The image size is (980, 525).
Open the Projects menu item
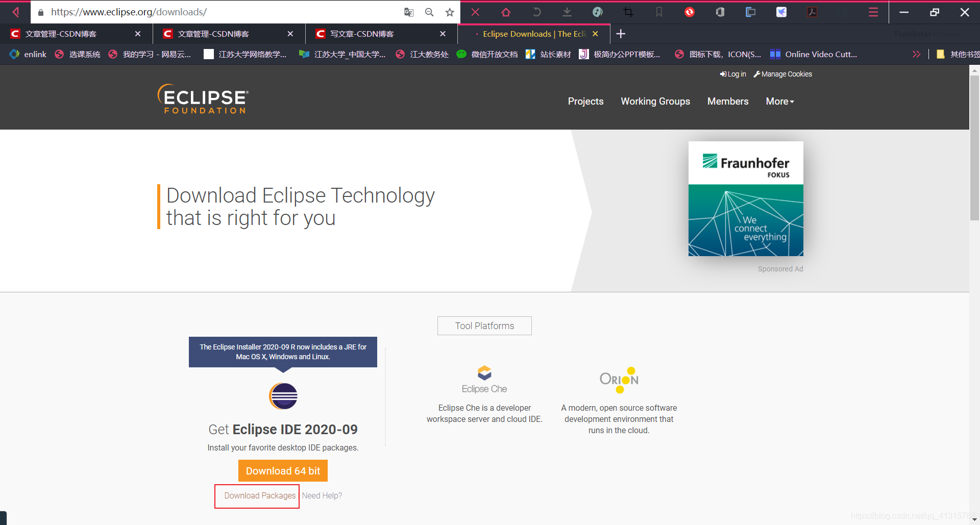click(x=585, y=101)
